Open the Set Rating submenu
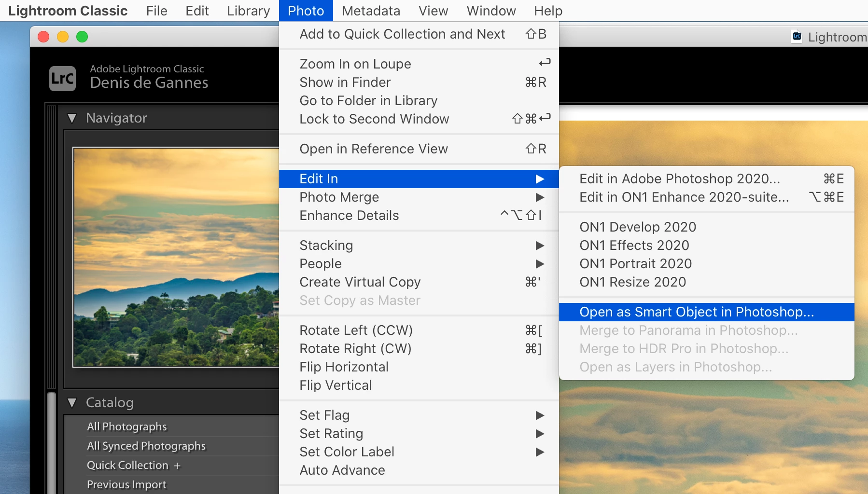Viewport: 868px width, 494px height. click(419, 434)
